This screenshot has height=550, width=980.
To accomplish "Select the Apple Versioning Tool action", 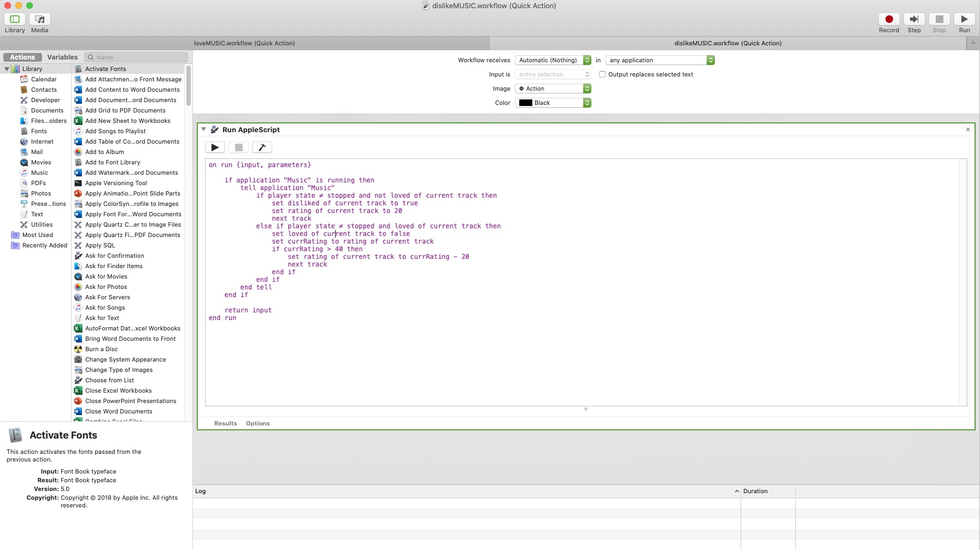I will [116, 183].
